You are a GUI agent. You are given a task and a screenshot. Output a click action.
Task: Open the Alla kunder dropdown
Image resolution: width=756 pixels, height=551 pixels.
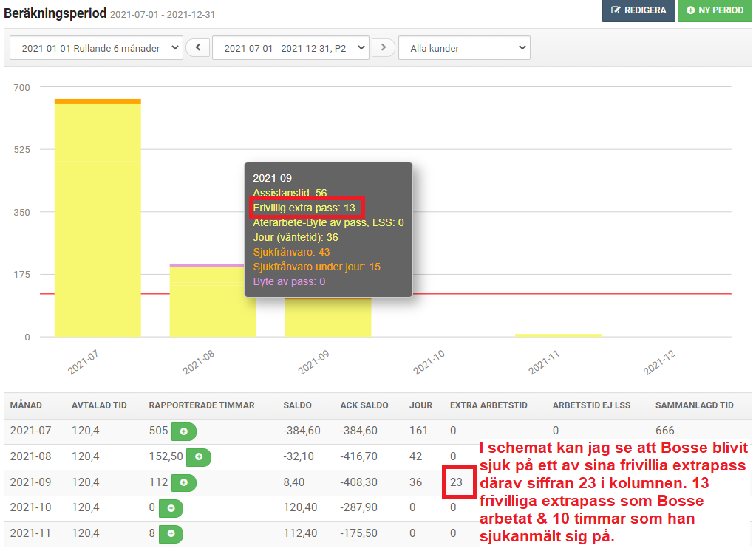[464, 48]
